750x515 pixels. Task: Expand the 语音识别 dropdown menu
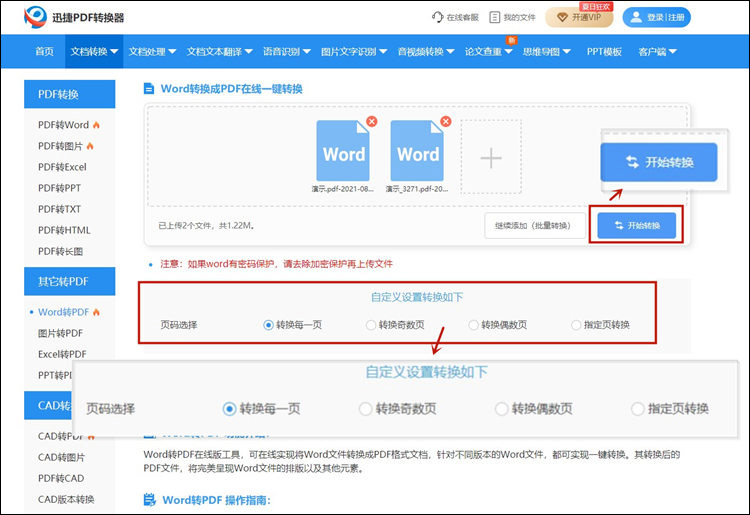287,51
